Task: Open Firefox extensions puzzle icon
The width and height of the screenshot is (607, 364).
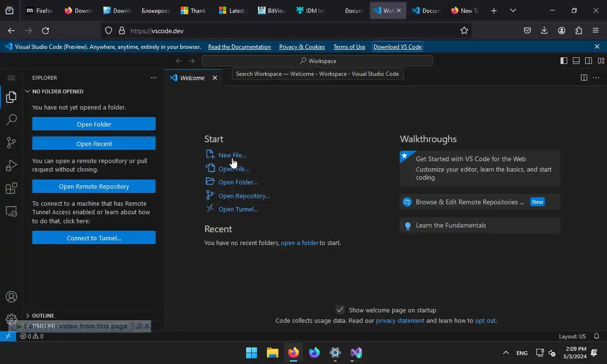Action: 579,31
